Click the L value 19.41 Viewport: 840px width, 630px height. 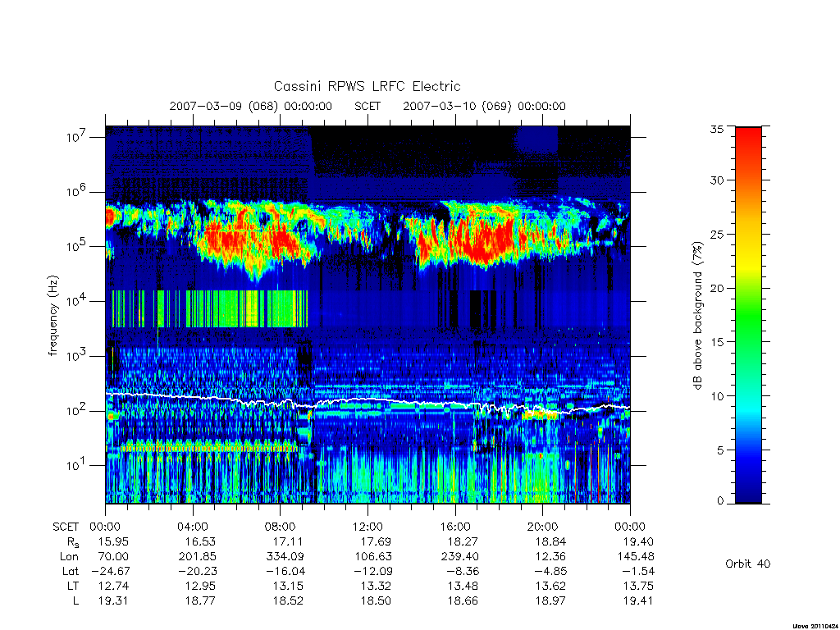pyautogui.click(x=637, y=600)
